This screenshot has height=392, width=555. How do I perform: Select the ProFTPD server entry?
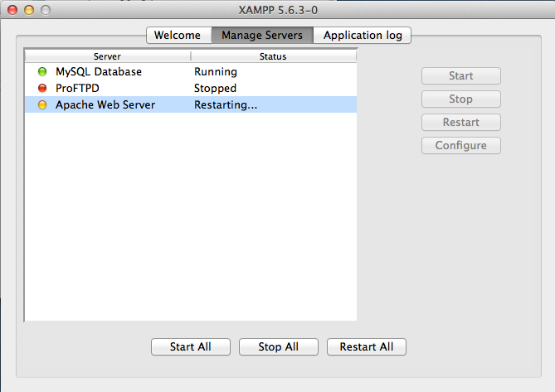click(x=76, y=89)
